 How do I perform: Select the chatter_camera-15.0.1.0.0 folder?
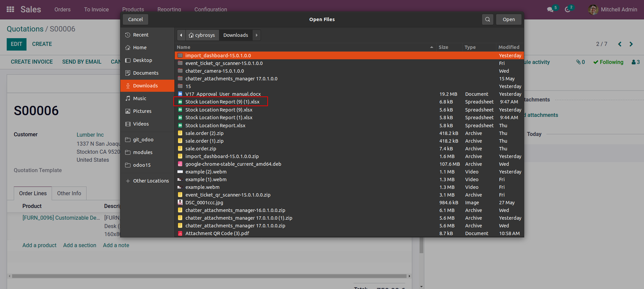(x=349, y=71)
